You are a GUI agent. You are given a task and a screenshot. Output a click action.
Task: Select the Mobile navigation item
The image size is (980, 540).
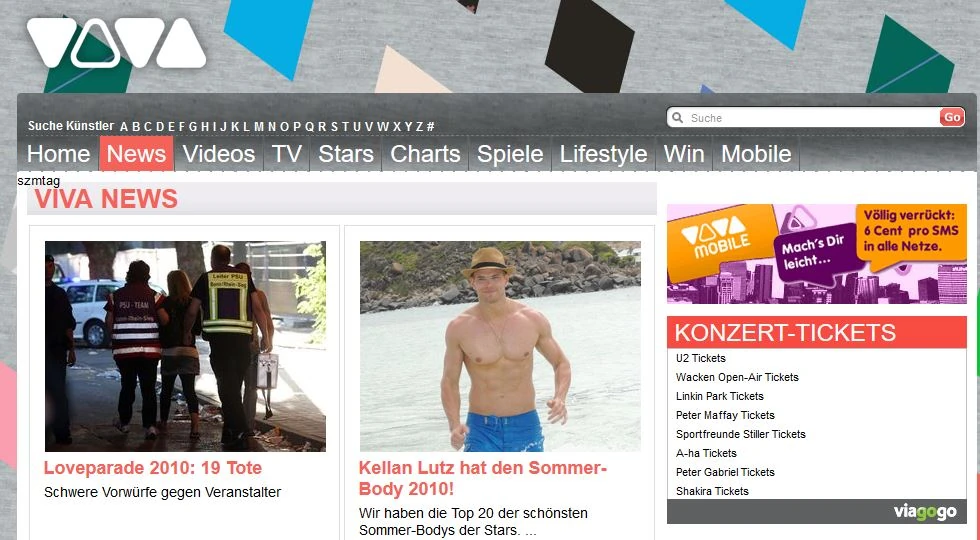(x=756, y=154)
